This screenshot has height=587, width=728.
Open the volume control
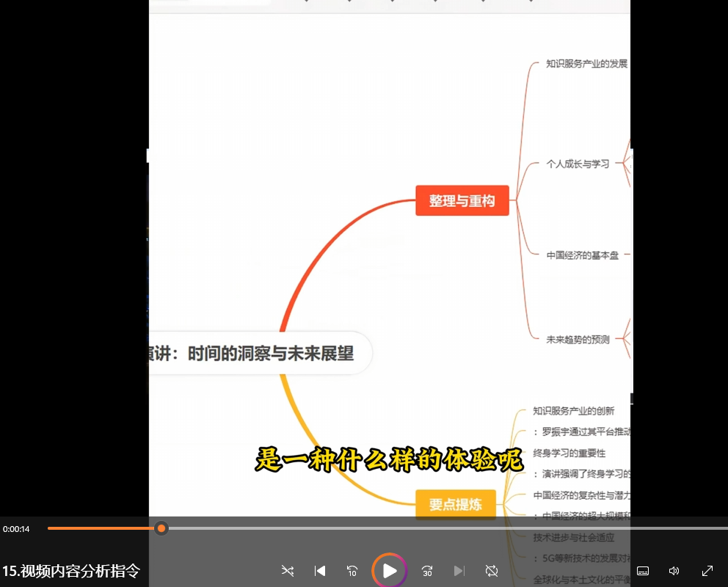674,571
